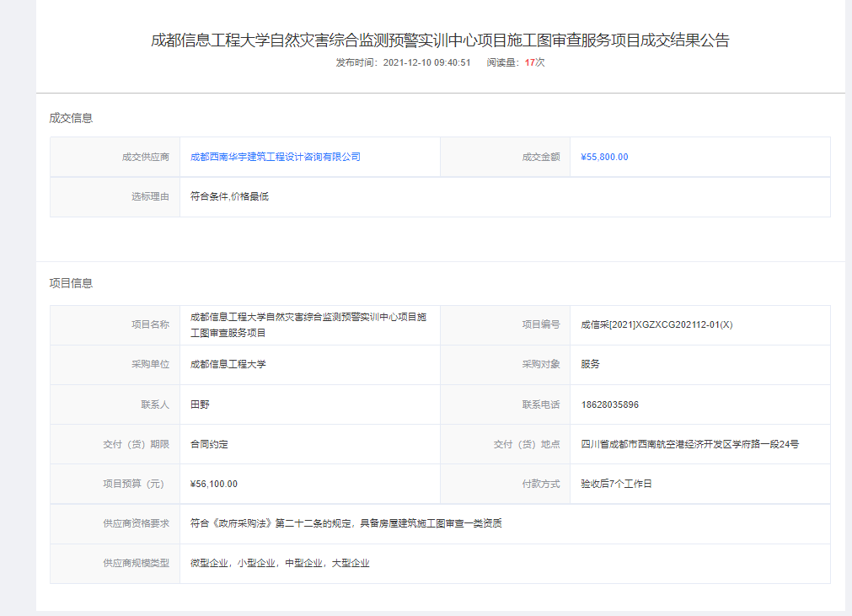852x616 pixels.
Task: Select the 符合条件,价格最低 selection reason
Action: coord(229,196)
